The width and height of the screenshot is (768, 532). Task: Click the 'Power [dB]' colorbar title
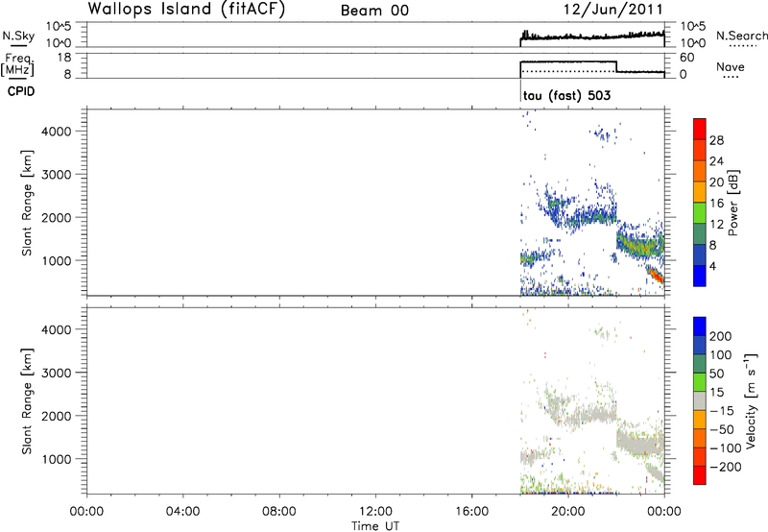point(732,203)
